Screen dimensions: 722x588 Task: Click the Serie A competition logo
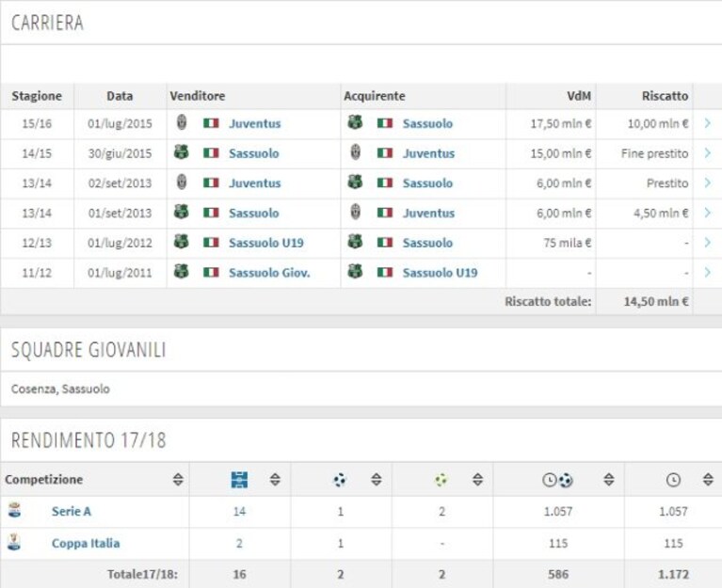pyautogui.click(x=15, y=510)
